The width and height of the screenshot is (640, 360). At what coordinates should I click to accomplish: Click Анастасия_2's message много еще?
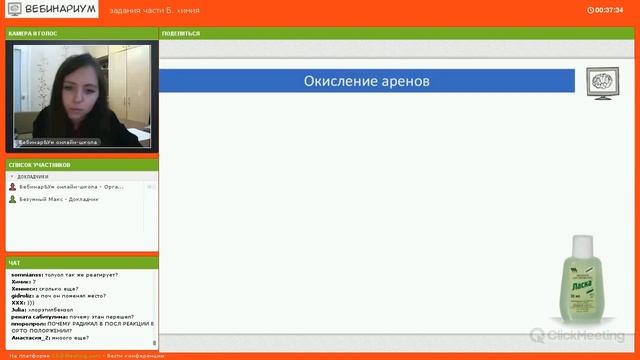(50, 338)
